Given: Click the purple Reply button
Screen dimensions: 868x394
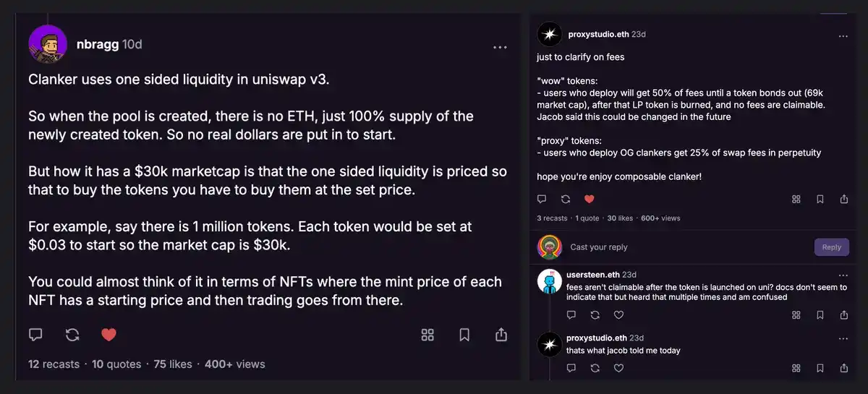Looking at the screenshot, I should (x=831, y=247).
